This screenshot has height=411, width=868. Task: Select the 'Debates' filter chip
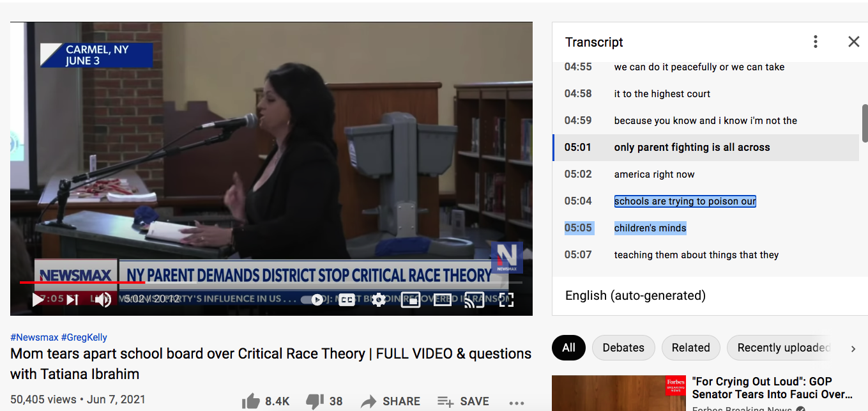[x=623, y=348]
